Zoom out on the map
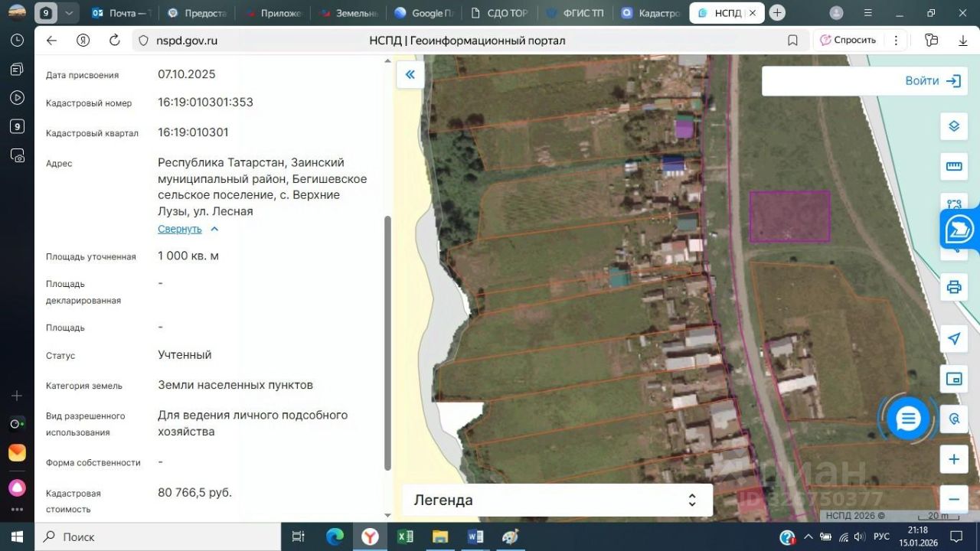 click(x=954, y=499)
